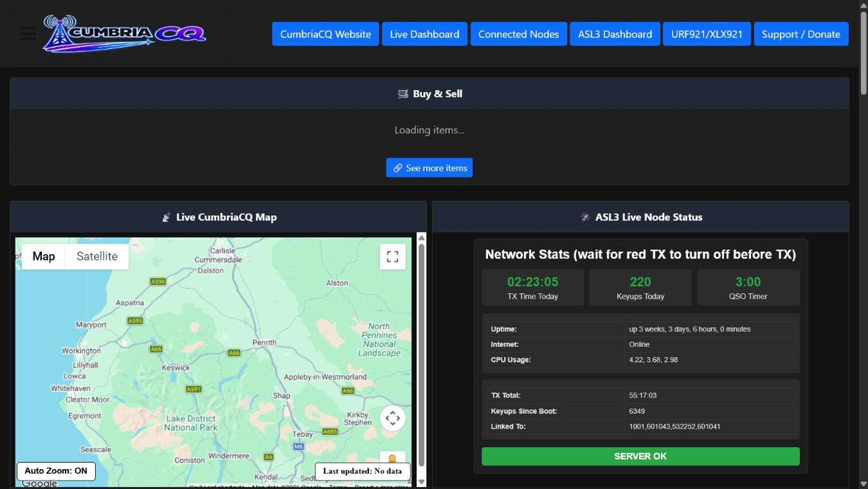Click Keswick label on the map
Viewport: 868px width, 489px height.
click(176, 367)
